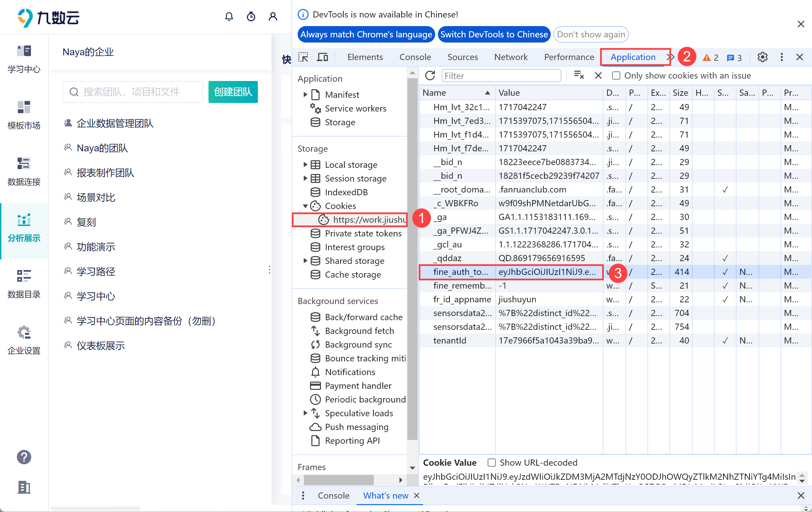Toggle the device toolbar icon

tap(322, 57)
